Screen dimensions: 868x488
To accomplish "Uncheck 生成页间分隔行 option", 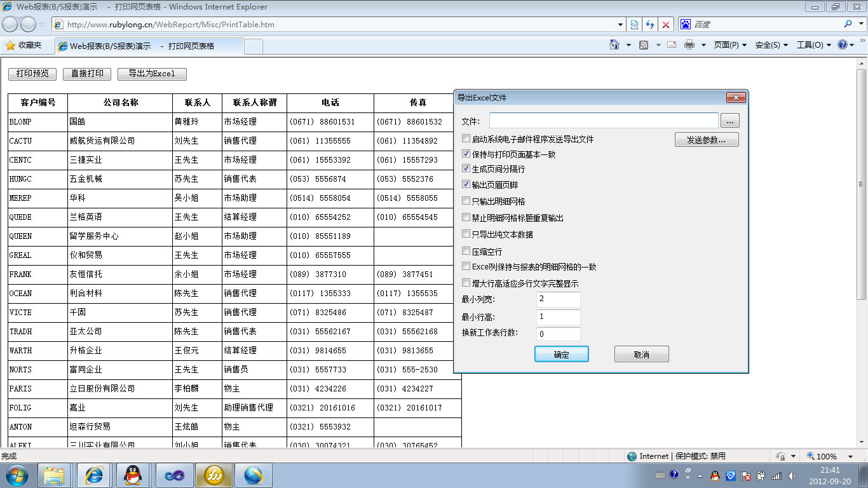I will 466,169.
